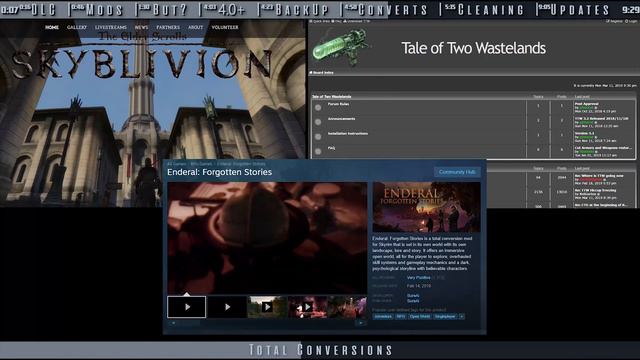Click the Enderal: Forgotten Stories page title
Image resolution: width=640 pixels, height=360 pixels.
coord(220,172)
